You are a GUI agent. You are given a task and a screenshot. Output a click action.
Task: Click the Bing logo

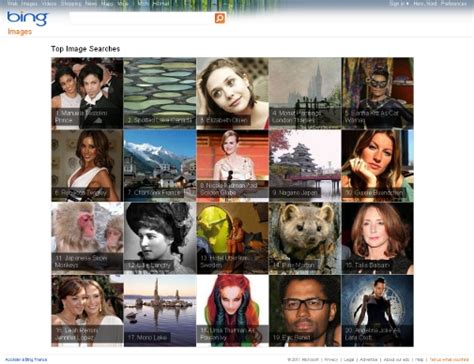pos(27,19)
